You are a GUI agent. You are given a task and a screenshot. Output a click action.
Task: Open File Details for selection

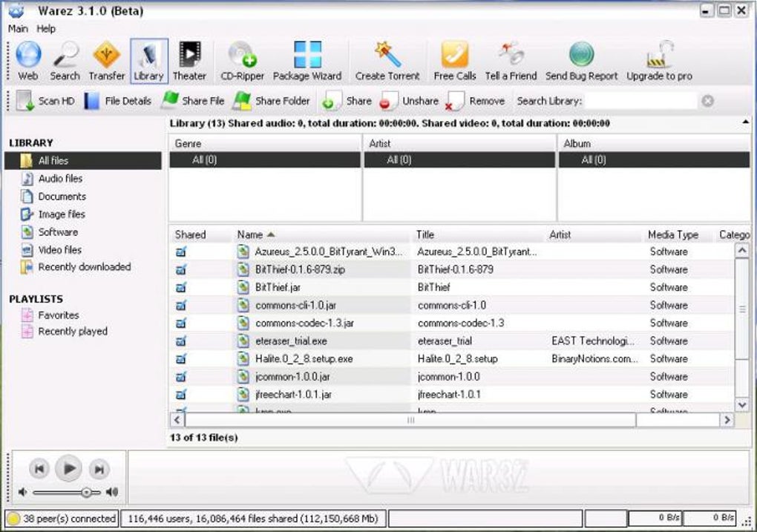pyautogui.click(x=118, y=101)
